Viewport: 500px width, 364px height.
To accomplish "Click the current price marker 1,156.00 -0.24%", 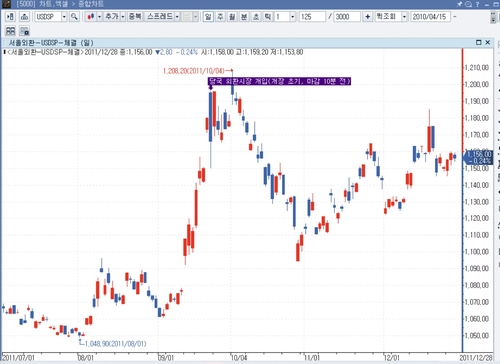I will [x=479, y=157].
